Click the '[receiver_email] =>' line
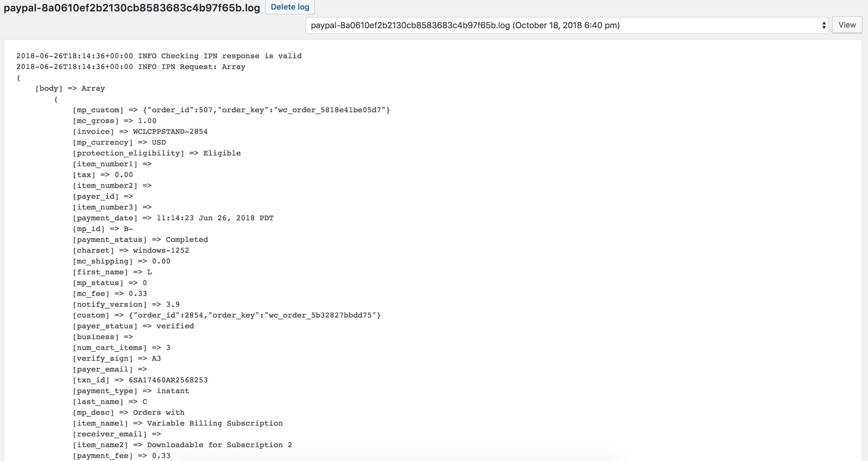Viewport: 868px width, 461px height. tap(117, 434)
